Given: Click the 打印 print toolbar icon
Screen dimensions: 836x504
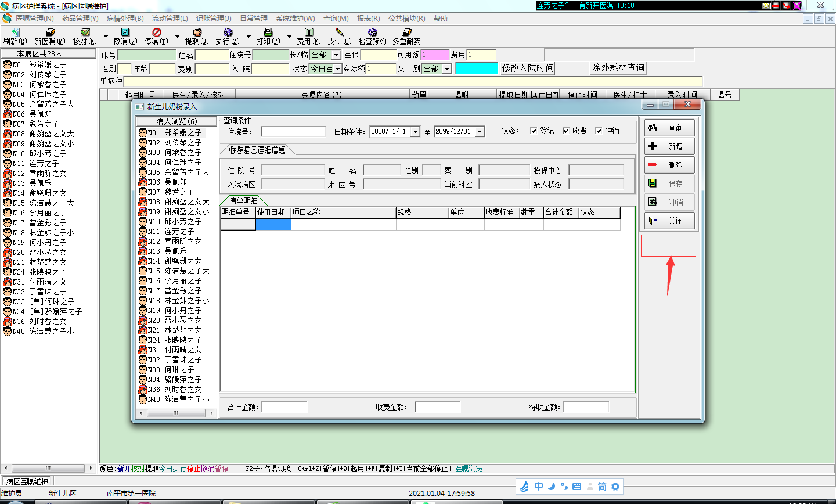Looking at the screenshot, I should click(x=268, y=33).
